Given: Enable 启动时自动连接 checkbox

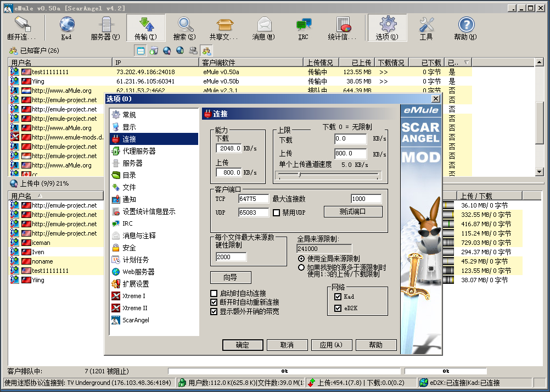Looking at the screenshot, I should (214, 293).
